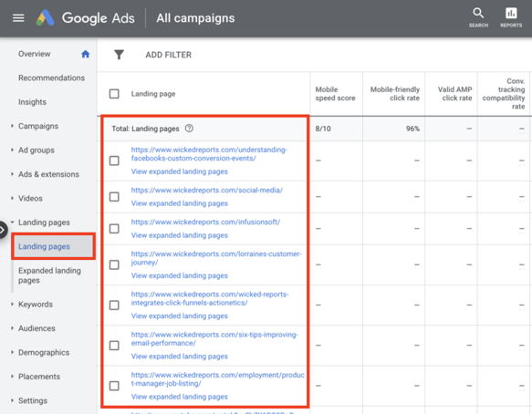Expand the Ads & extensions section

pyautogui.click(x=12, y=174)
